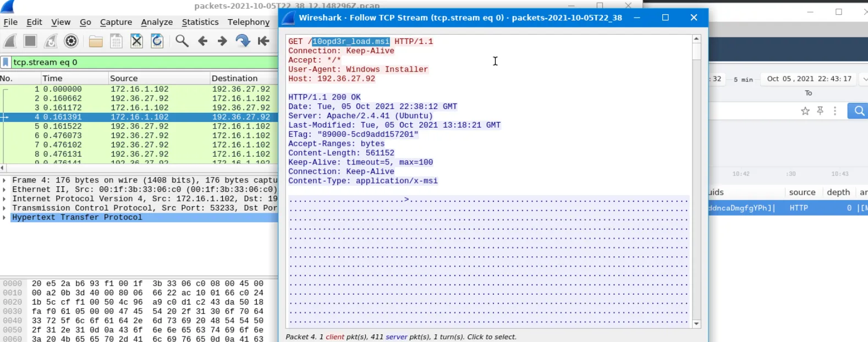
Task: Open the display filter bookmark icon
Action: pos(6,62)
